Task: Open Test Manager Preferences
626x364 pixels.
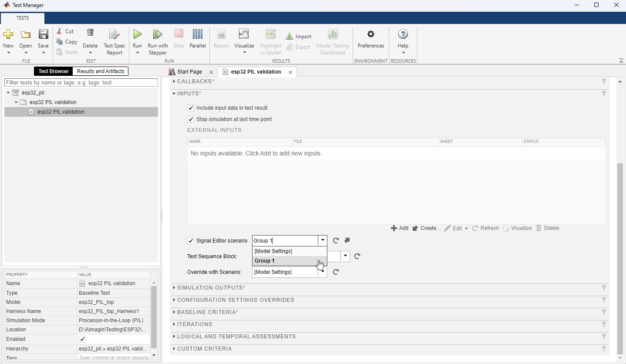Action: (x=371, y=38)
